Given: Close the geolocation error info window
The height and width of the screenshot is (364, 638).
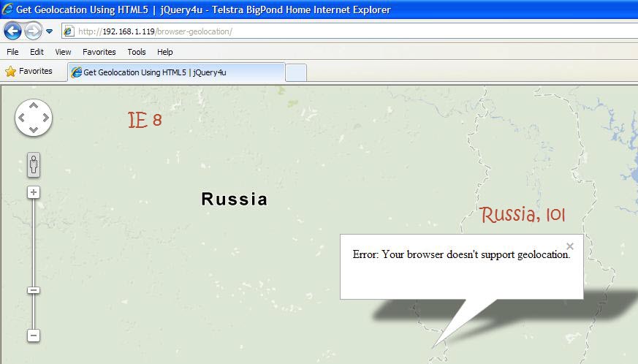Looking at the screenshot, I should 570,246.
